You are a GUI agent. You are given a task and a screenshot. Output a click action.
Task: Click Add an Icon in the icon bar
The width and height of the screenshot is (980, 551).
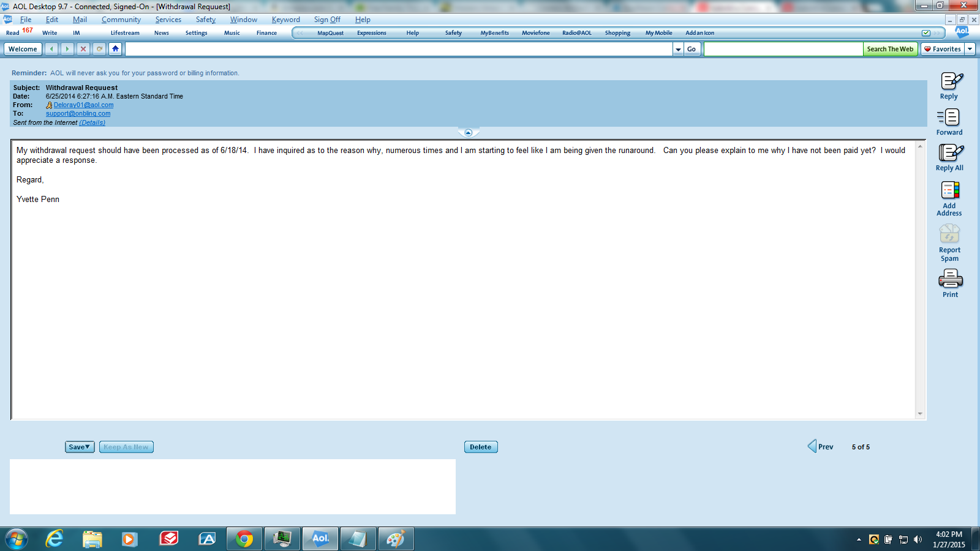699,33
